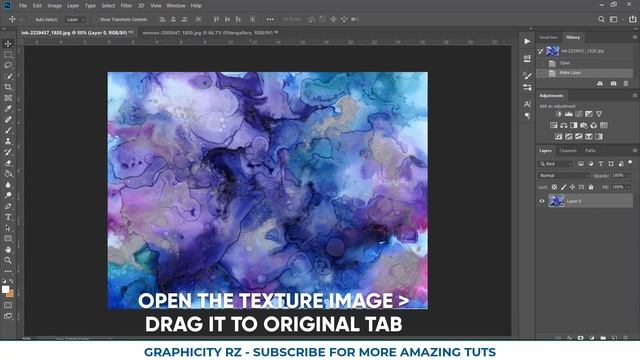Select the Healing Brush tool

[8, 120]
